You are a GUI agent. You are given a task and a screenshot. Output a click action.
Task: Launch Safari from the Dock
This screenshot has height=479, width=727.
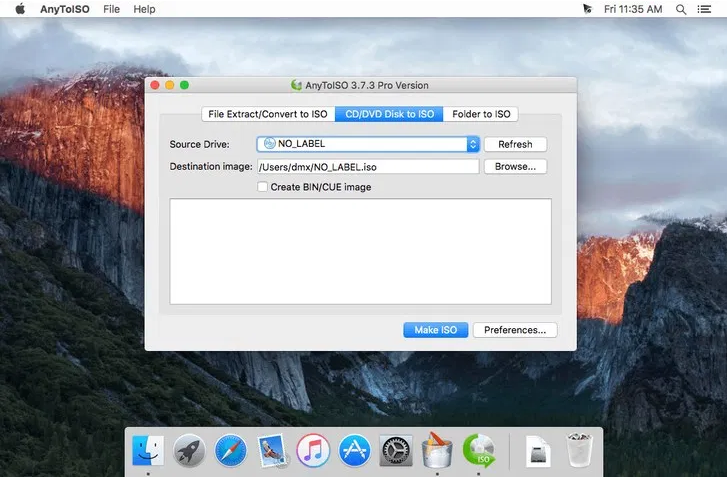[x=230, y=451]
